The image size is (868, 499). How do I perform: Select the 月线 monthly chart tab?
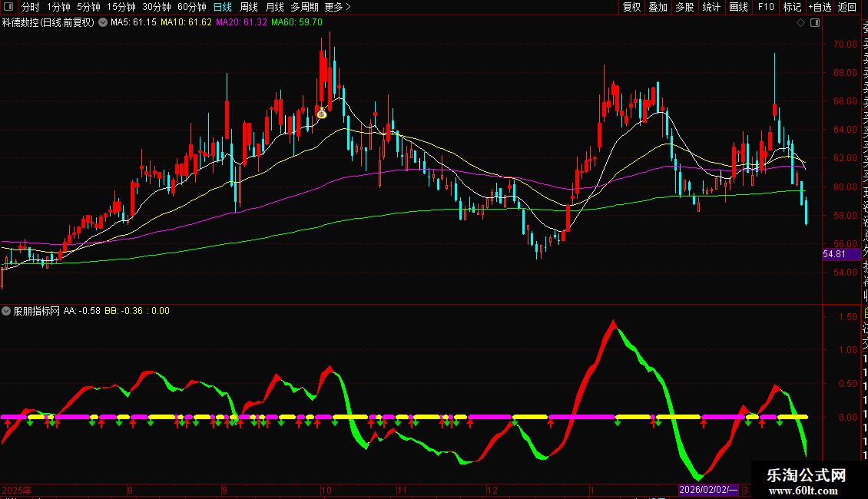click(274, 7)
